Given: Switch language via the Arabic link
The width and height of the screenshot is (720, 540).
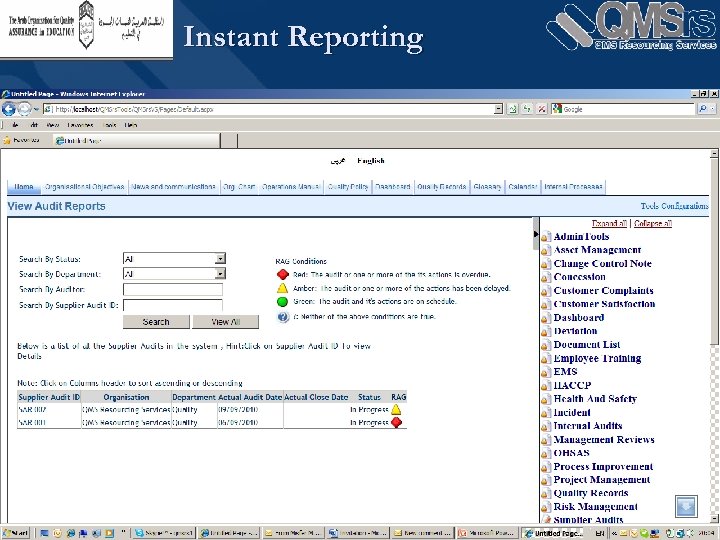Looking at the screenshot, I should coord(338,161).
